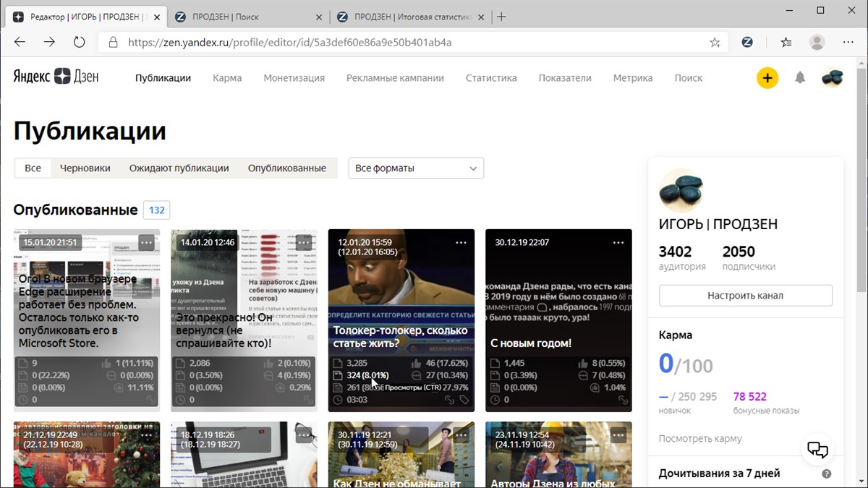868x488 pixels.
Task: Select the 'Черновики' filter
Action: click(x=85, y=168)
